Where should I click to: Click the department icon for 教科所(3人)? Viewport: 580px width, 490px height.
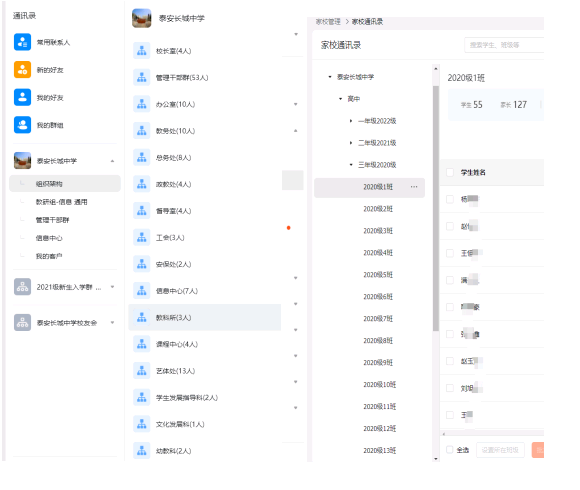click(x=142, y=317)
